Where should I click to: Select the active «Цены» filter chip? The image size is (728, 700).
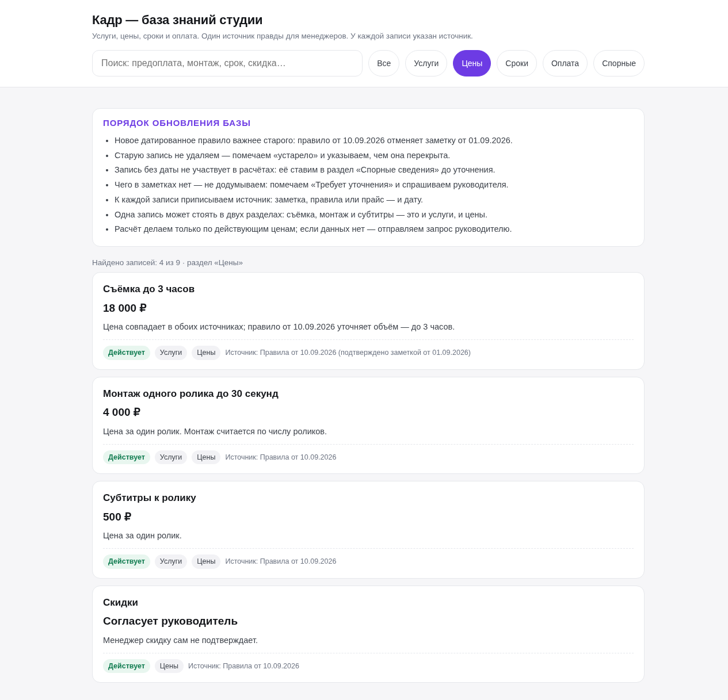[472, 63]
